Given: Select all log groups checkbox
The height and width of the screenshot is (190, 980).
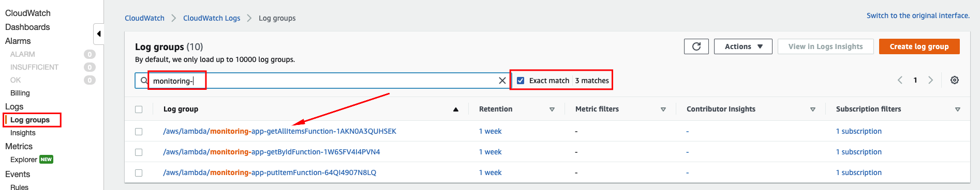Looking at the screenshot, I should [139, 109].
